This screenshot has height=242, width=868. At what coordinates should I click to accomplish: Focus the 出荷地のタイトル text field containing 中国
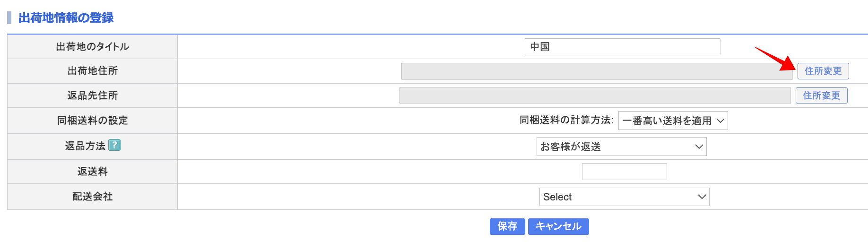point(622,47)
